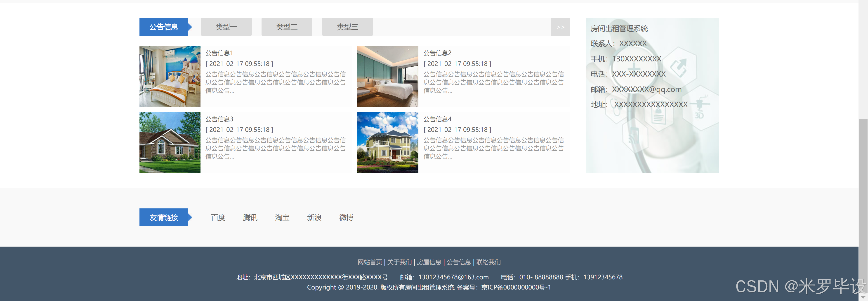
Task: Open 联络我们 in footer navigation
Action: click(488, 262)
